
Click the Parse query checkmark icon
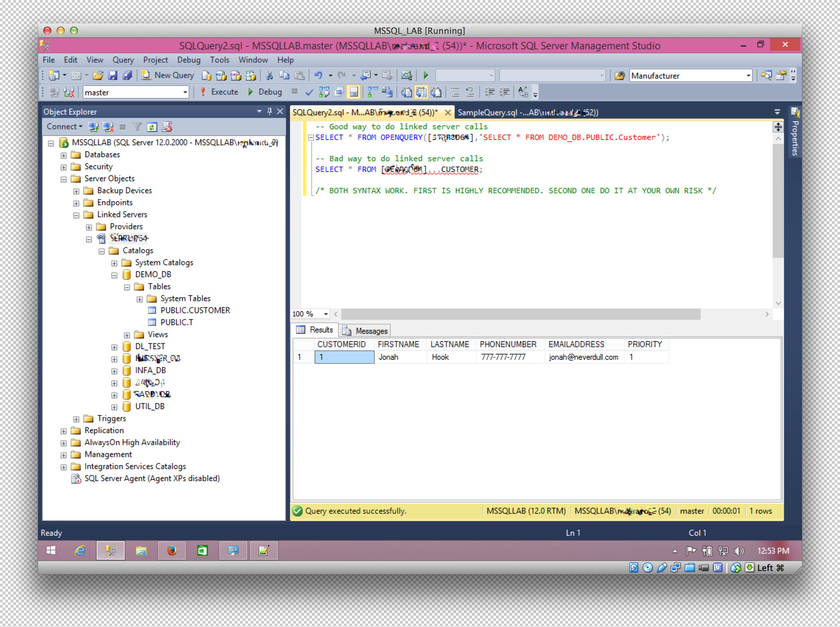tap(309, 92)
